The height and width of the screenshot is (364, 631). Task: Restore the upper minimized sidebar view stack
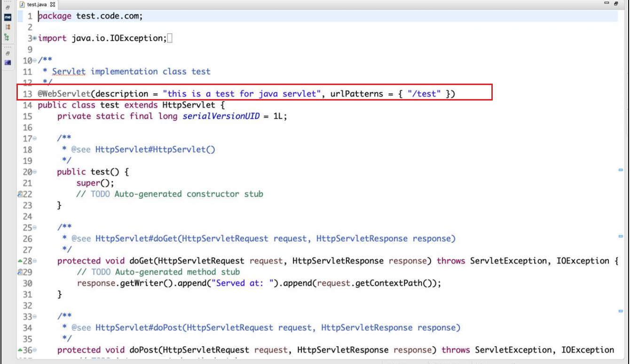[8, 8]
